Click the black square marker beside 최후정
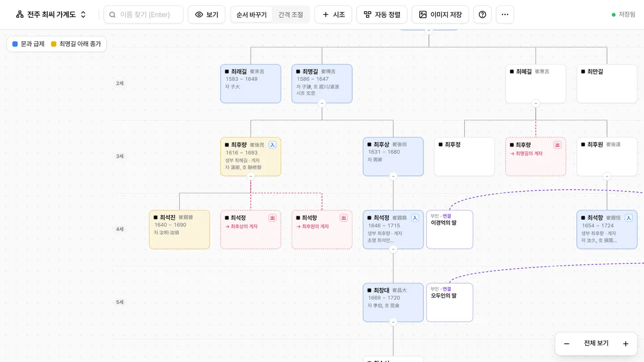Viewport: 644px width, 362px height. click(x=441, y=144)
